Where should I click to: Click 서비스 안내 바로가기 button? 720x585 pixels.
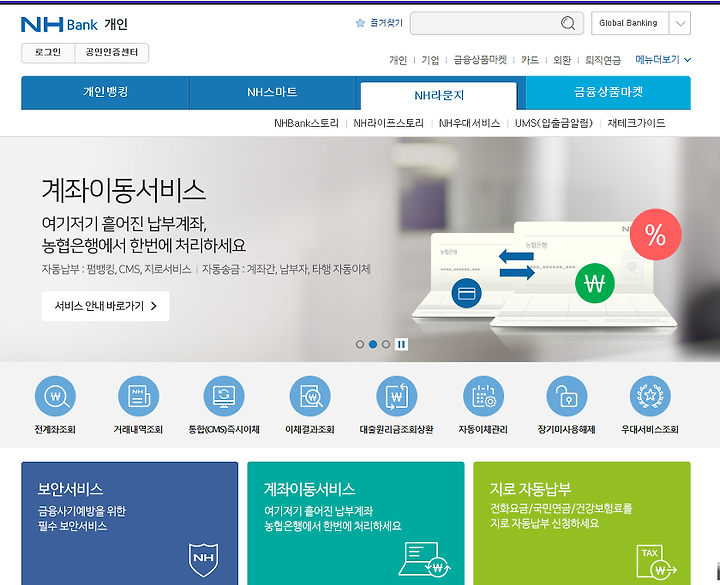point(106,306)
